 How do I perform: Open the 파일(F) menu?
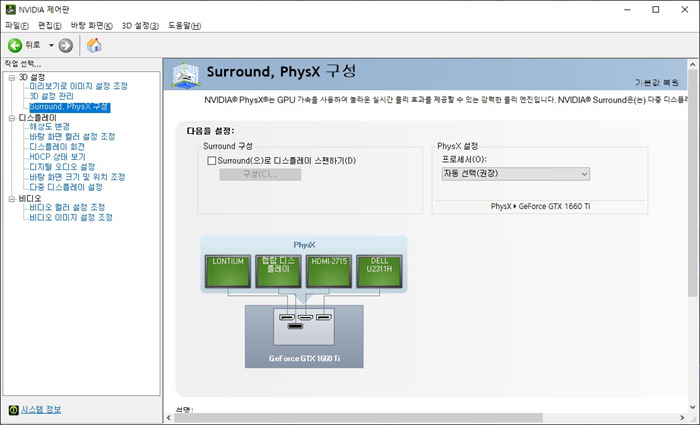coord(17,25)
